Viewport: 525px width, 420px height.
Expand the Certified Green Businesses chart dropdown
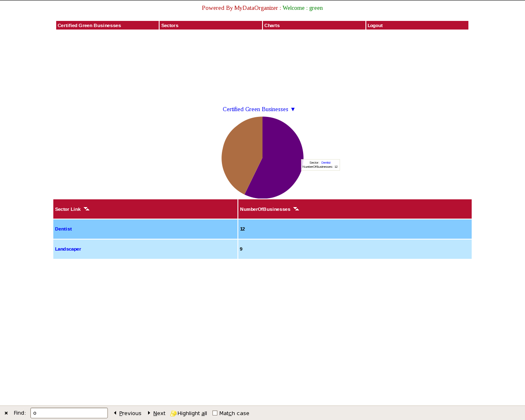coord(292,109)
